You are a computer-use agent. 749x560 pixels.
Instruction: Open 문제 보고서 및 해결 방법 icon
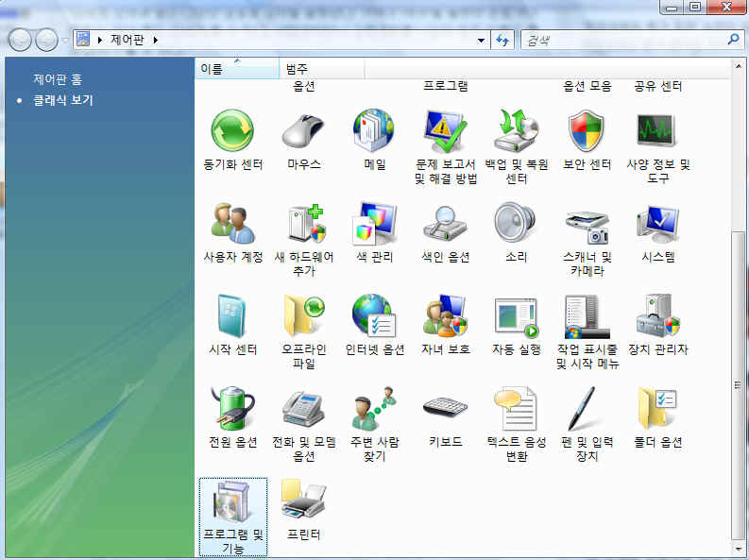coord(445,131)
